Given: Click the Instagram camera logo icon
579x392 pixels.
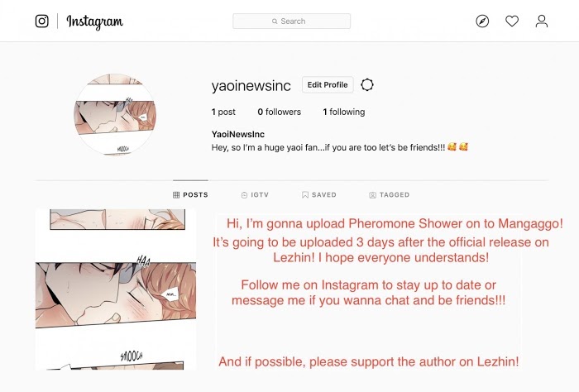Looking at the screenshot, I should [x=41, y=21].
